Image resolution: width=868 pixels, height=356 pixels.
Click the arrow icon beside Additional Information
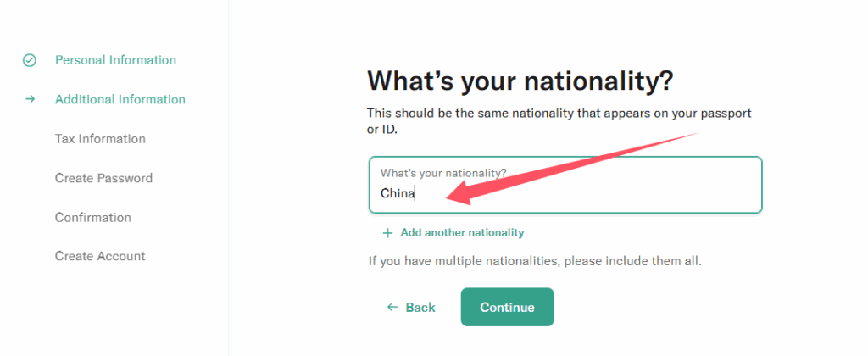[30, 99]
